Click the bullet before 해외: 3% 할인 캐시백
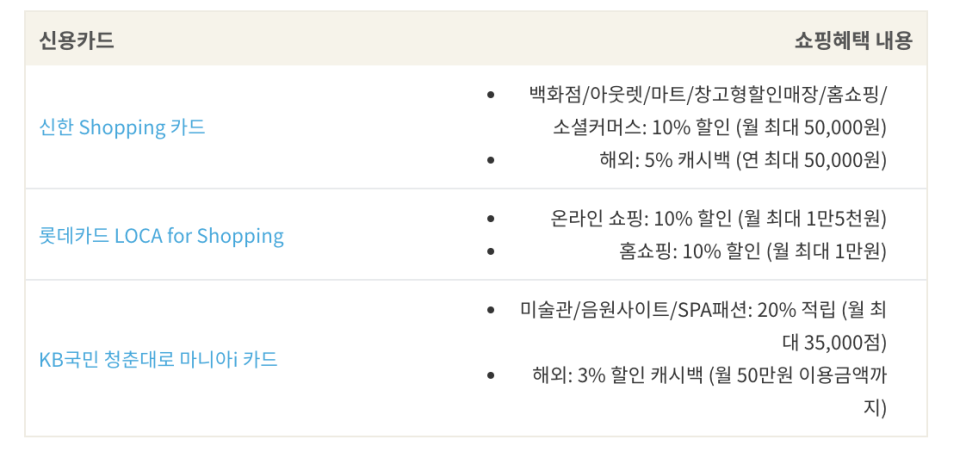 490,375
